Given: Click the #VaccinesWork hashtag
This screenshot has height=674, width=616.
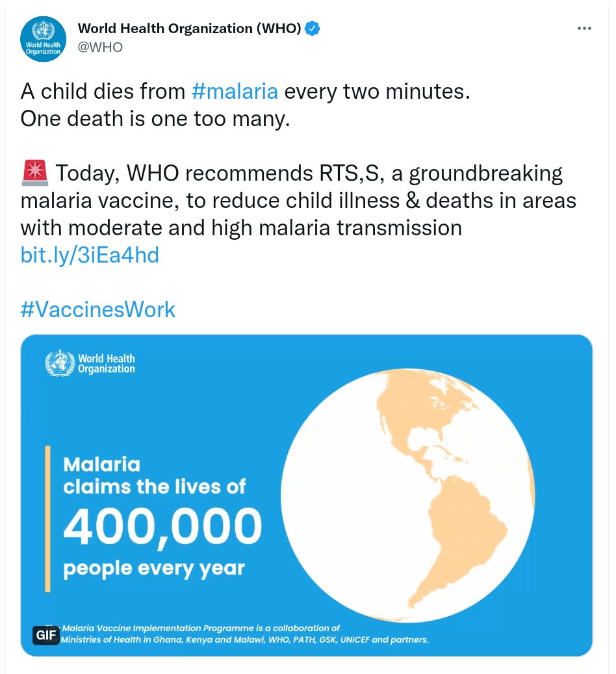Looking at the screenshot, I should tap(98, 309).
